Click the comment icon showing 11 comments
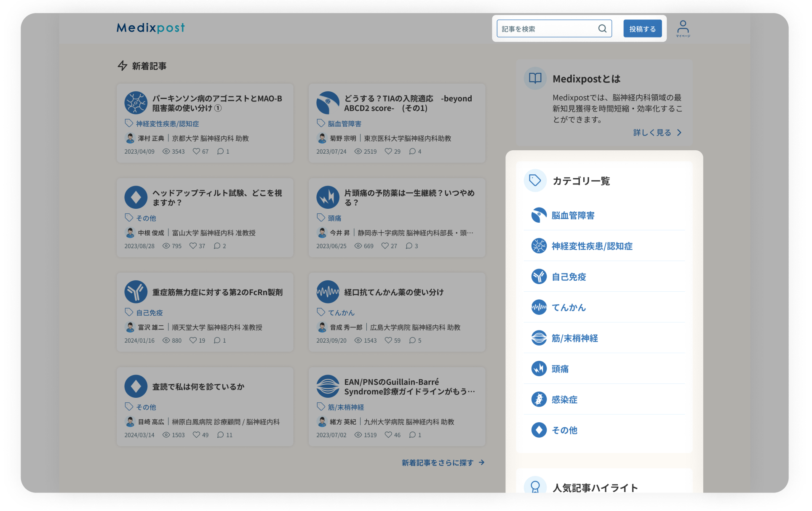Viewport: 812px width, 511px height. point(220,435)
